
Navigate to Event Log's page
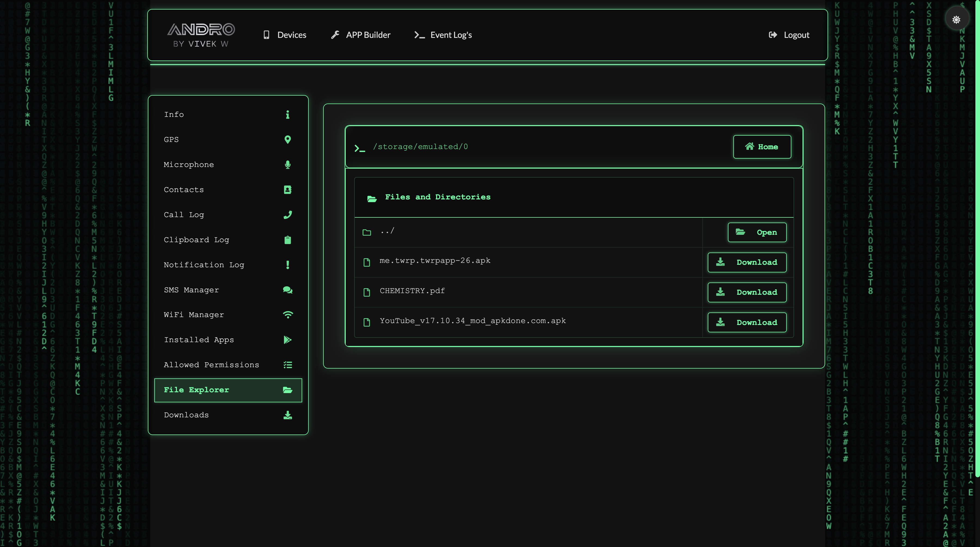pyautogui.click(x=442, y=35)
